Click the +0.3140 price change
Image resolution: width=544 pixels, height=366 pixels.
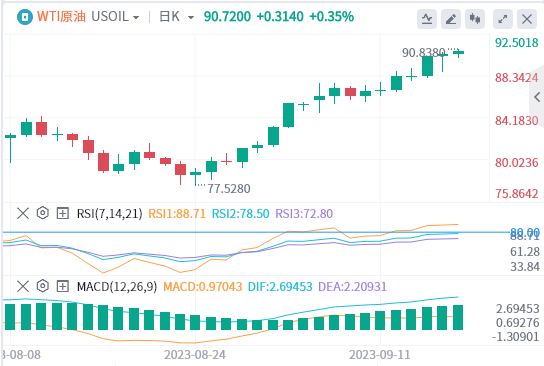[280, 17]
